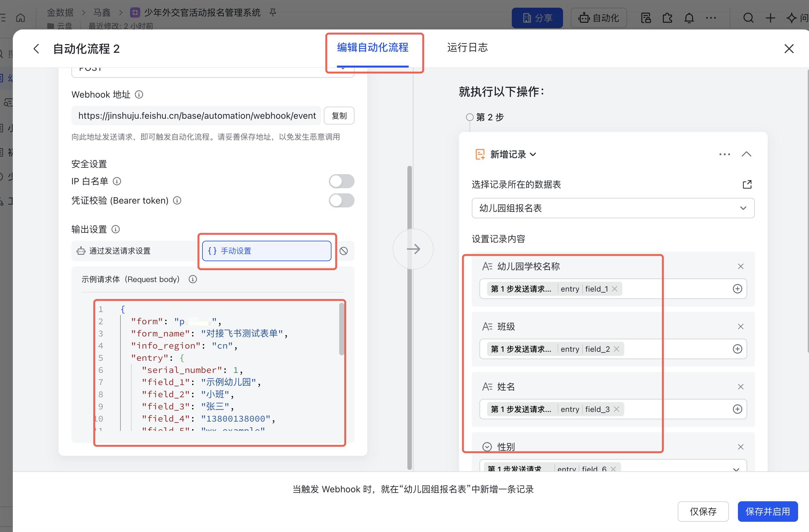Open the search icon in the top bar
This screenshot has width=809, height=532.
(x=748, y=18)
